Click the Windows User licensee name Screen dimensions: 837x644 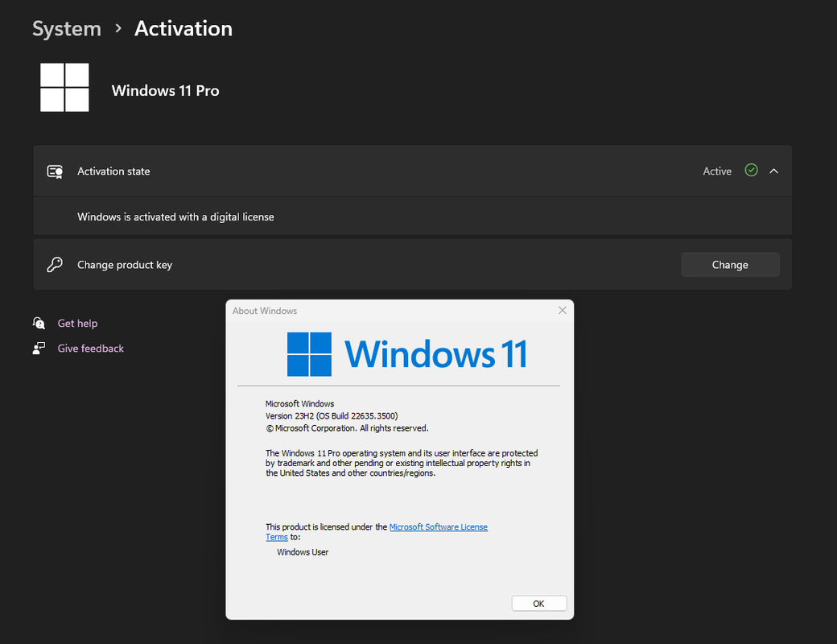pyautogui.click(x=303, y=552)
